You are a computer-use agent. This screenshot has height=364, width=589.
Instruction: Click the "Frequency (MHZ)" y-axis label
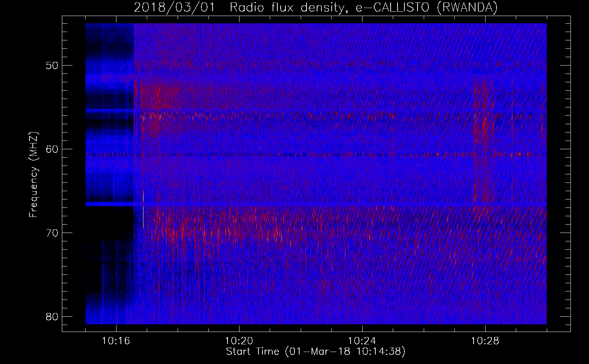[33, 175]
